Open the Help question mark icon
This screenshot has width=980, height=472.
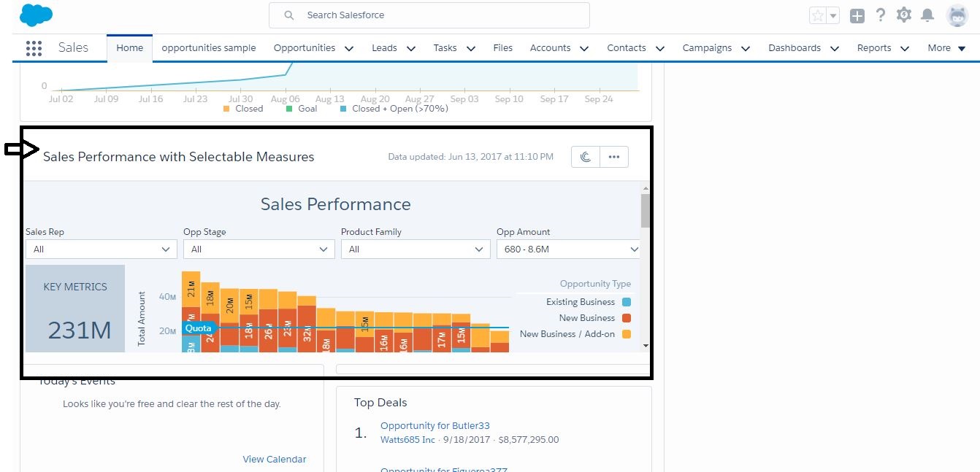coord(881,15)
